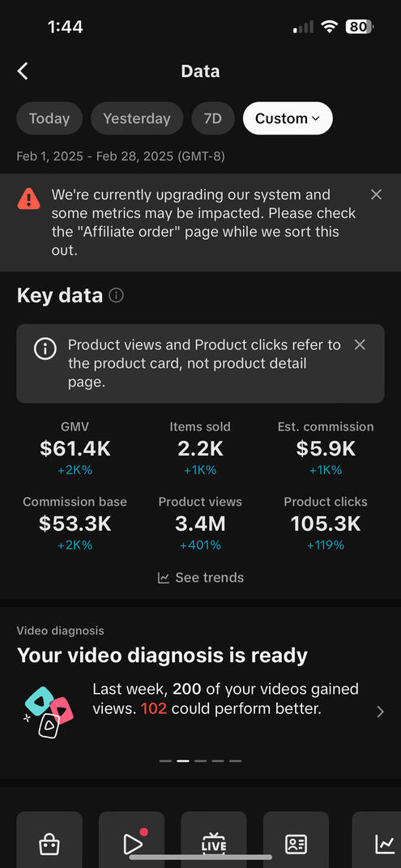Expand the Custom date range dropdown
Viewport: 401px width, 868px height.
coord(288,118)
